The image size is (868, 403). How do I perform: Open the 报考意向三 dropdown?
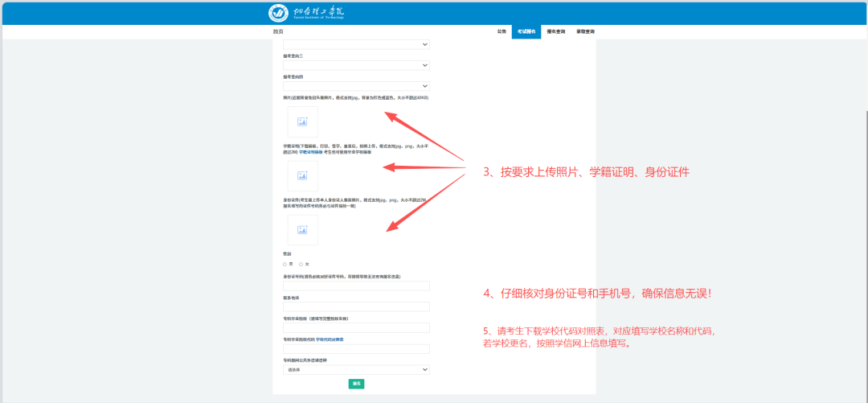pos(356,65)
